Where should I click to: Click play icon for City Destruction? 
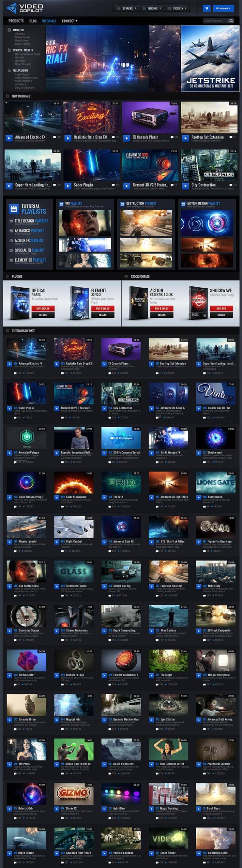pos(185,186)
